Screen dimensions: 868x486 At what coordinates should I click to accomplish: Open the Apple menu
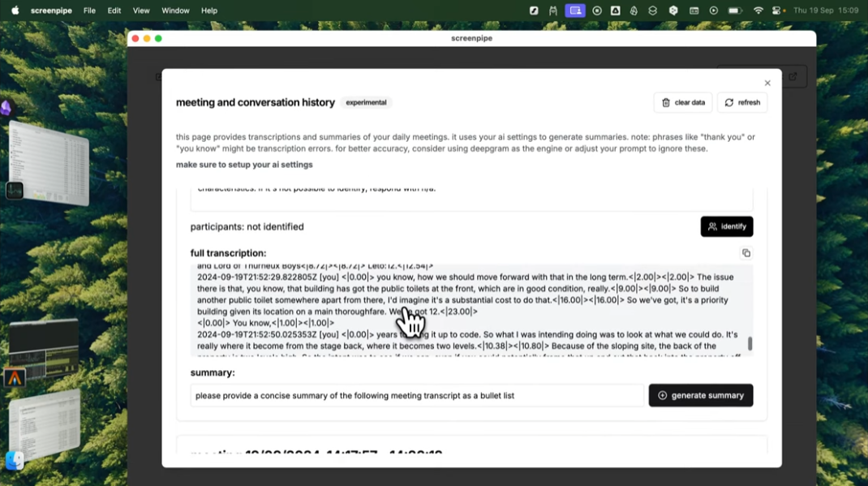15,11
